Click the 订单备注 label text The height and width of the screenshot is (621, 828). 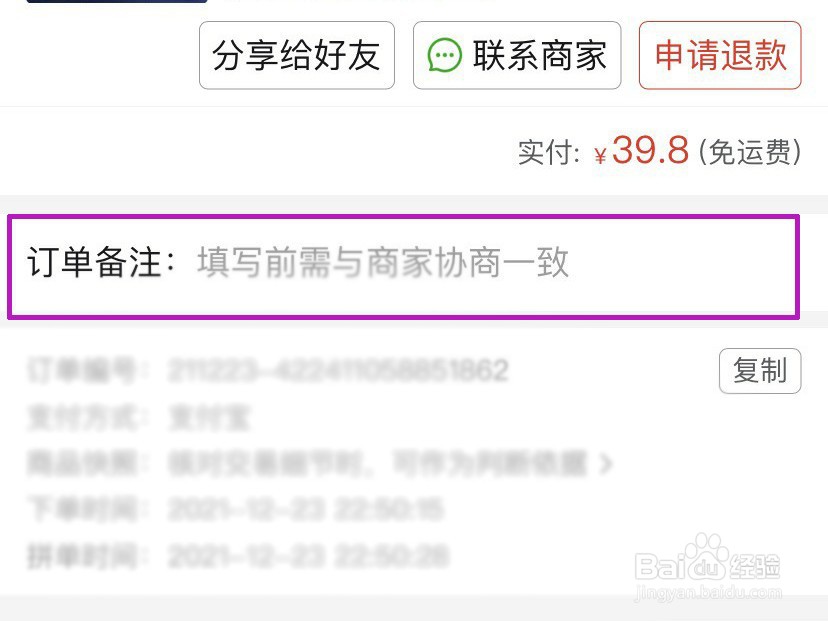[x=100, y=262]
